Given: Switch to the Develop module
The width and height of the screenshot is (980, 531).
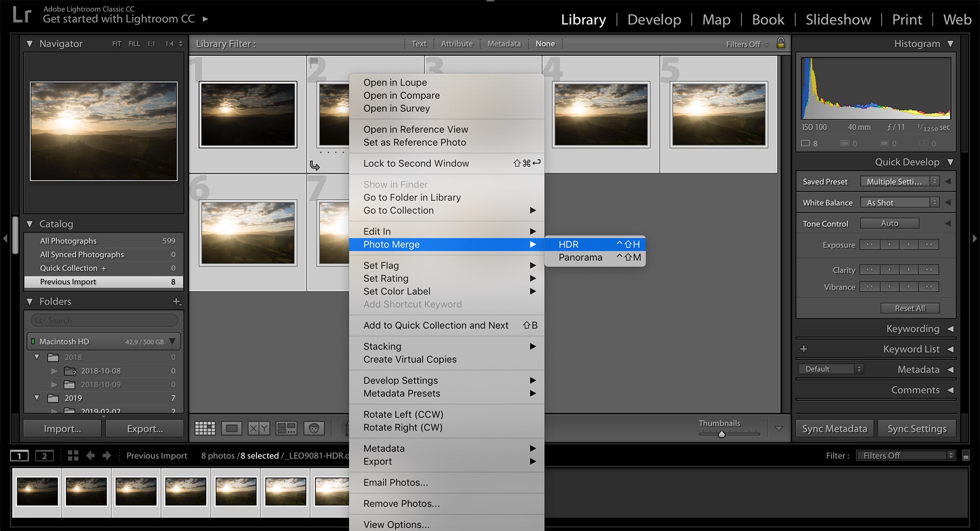Looking at the screenshot, I should pyautogui.click(x=654, y=20).
